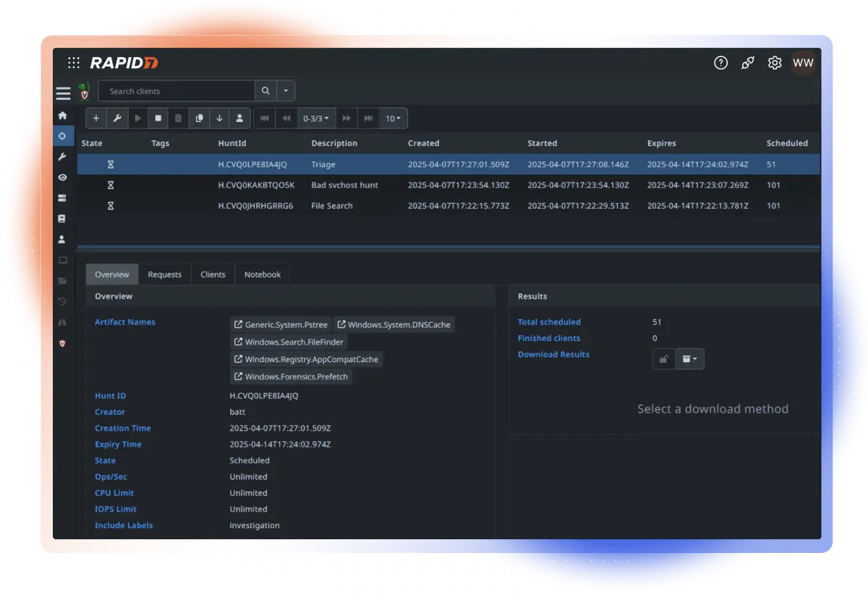The width and height of the screenshot is (868, 616).
Task: Click the eye icon in the left sidebar
Action: pos(62,177)
